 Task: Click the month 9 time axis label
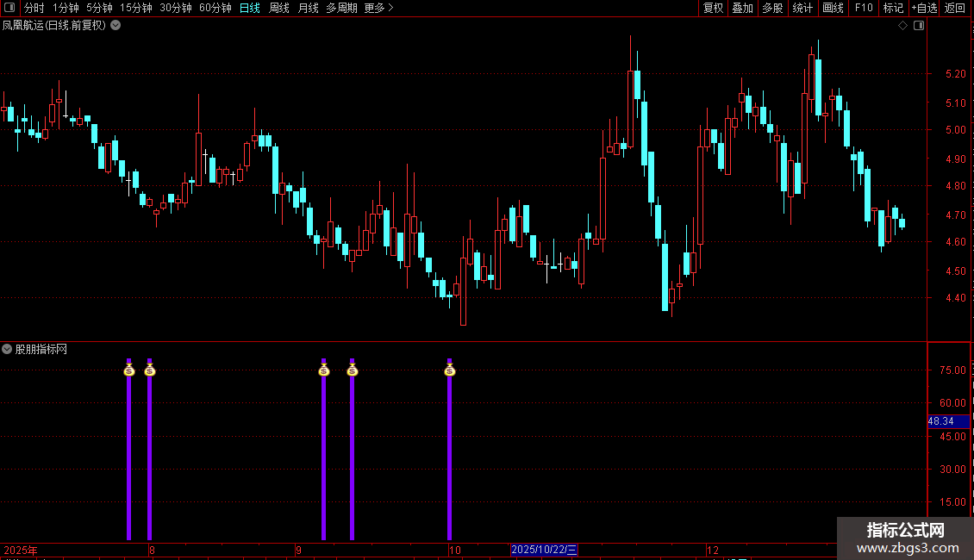tap(299, 550)
